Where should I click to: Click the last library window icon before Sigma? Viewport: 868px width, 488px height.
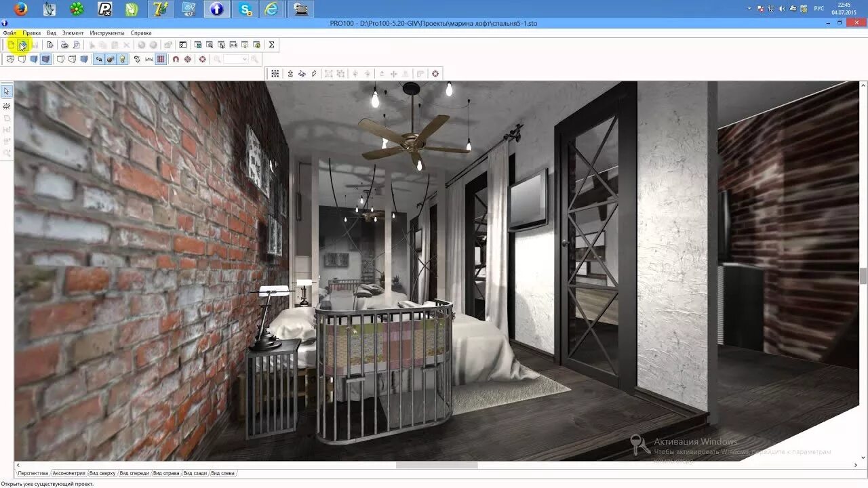(256, 45)
